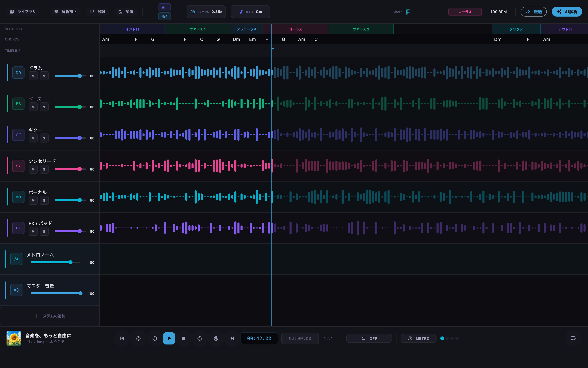This screenshot has width=588, height=368.
Task: Rewind by the smaller step icon
Action: 155,338
